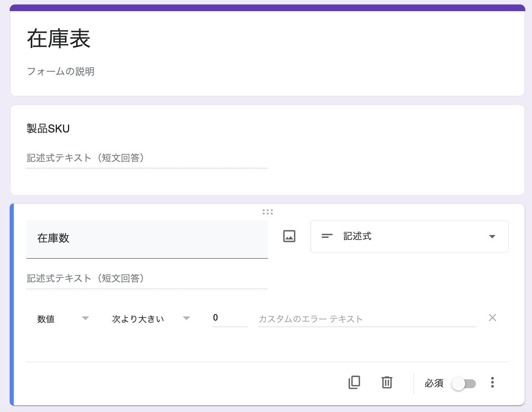The image size is (532, 412).
Task: Delete the 在庫数 question with the trash icon
Action: click(x=387, y=382)
